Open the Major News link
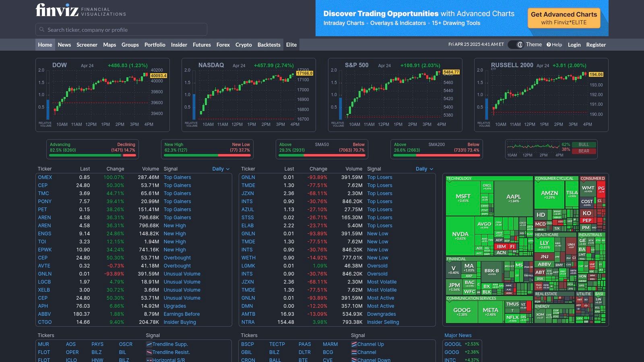The height and width of the screenshot is (362, 644). pos(458,335)
